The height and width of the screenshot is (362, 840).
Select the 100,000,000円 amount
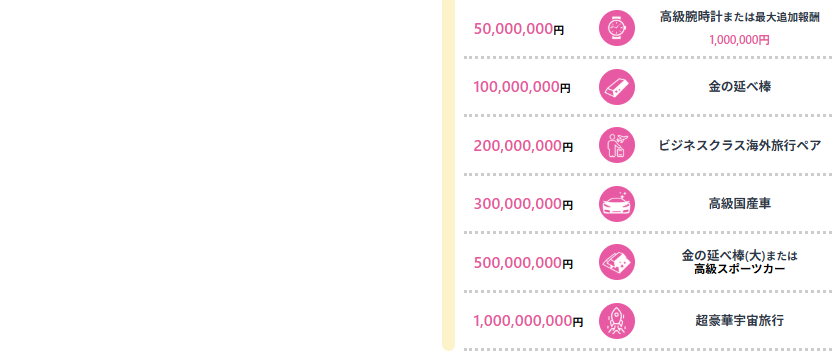(x=522, y=87)
